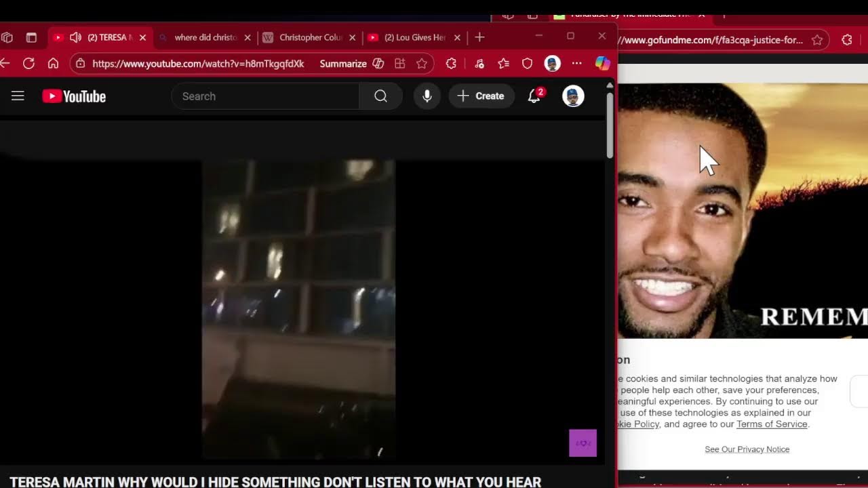The height and width of the screenshot is (488, 868).
Task: Open extensions icon in GoFundMe window
Action: coord(847,40)
